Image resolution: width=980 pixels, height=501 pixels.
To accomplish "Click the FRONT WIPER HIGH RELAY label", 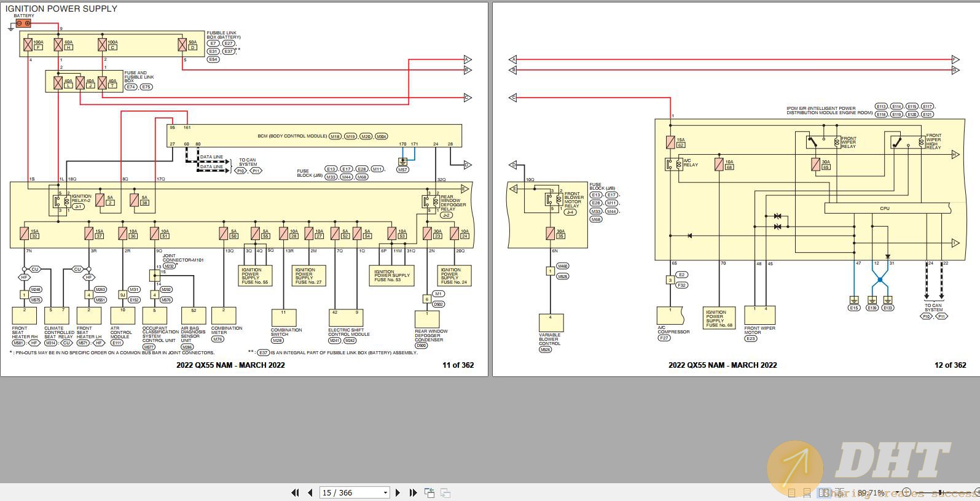I will [934, 141].
